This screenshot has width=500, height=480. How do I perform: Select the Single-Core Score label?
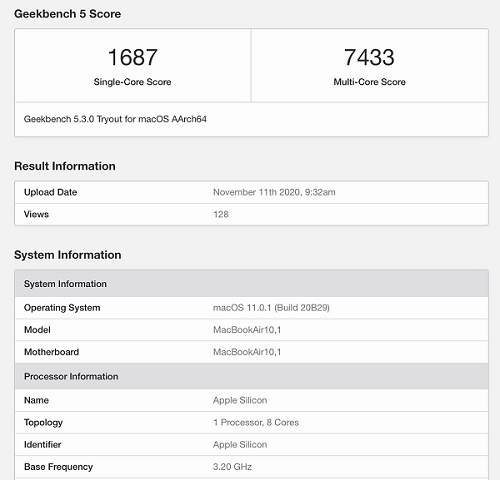(132, 82)
